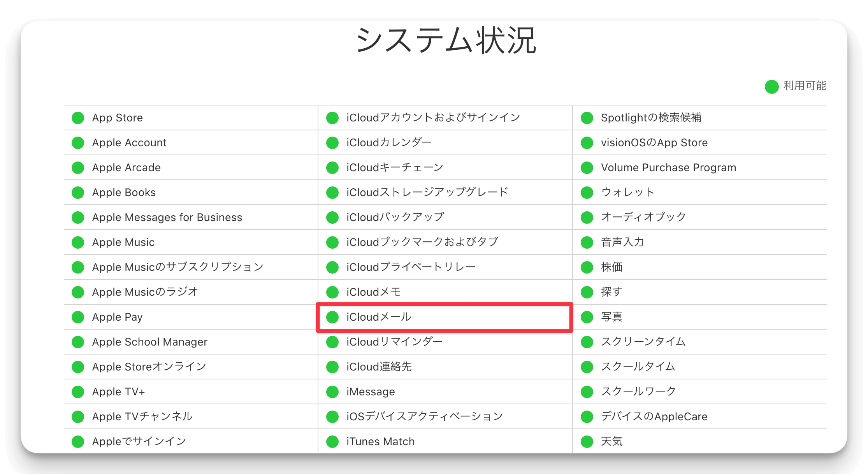Click the green dot next to Apple Account

point(78,142)
